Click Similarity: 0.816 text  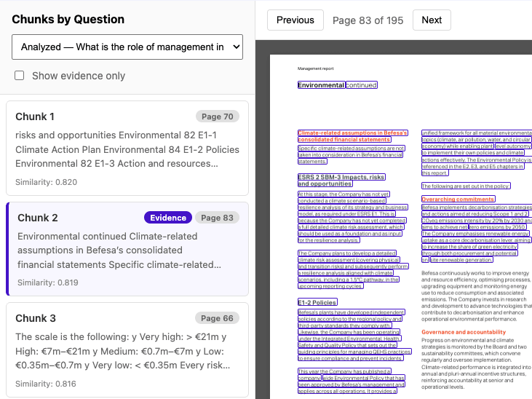tap(46, 384)
